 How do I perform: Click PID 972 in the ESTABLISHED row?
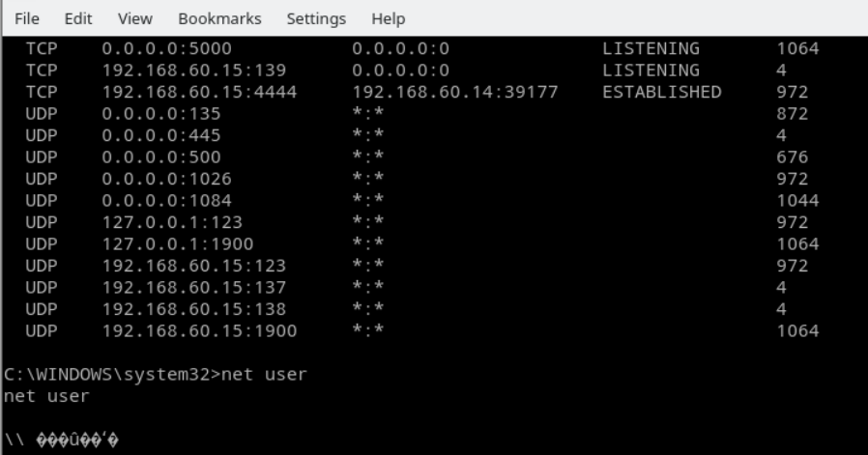[x=793, y=92]
